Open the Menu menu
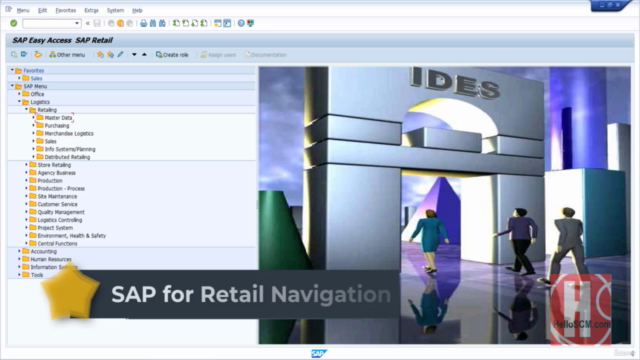This screenshot has width=640, height=360. click(23, 10)
